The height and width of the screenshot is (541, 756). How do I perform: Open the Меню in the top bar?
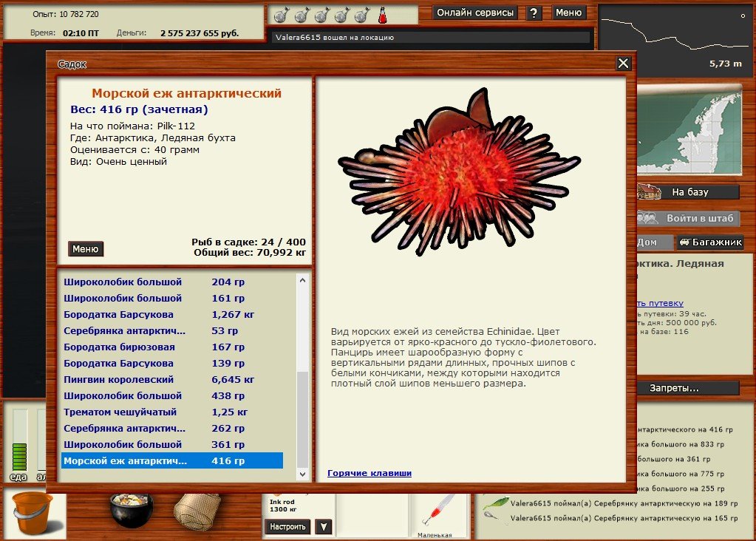568,13
